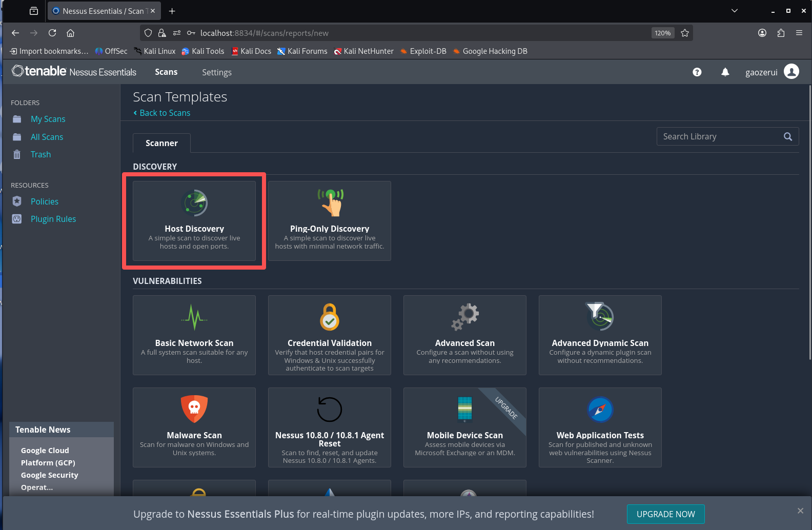Viewport: 812px width, 530px height.
Task: Show notifications via the bell icon
Action: tap(725, 72)
